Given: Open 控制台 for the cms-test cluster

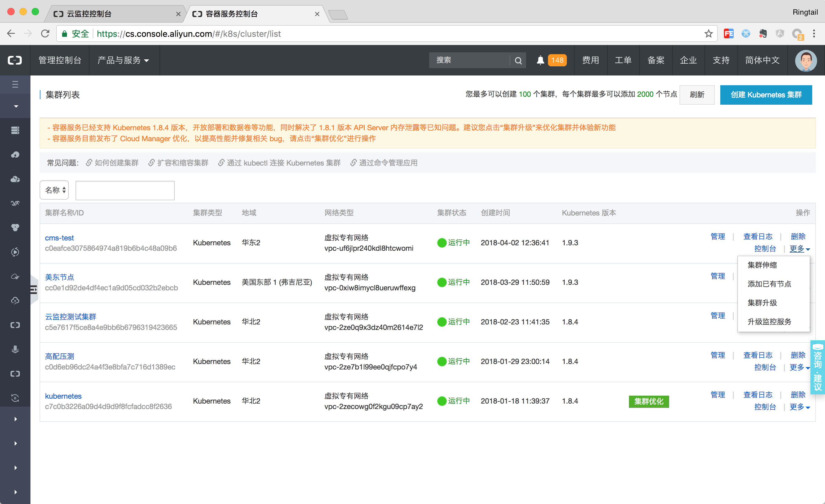Looking at the screenshot, I should (x=765, y=249).
